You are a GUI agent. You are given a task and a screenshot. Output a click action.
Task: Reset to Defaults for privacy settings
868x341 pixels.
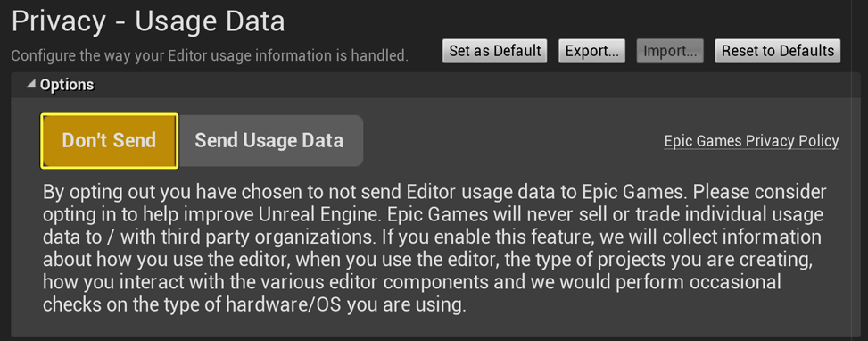tap(778, 51)
